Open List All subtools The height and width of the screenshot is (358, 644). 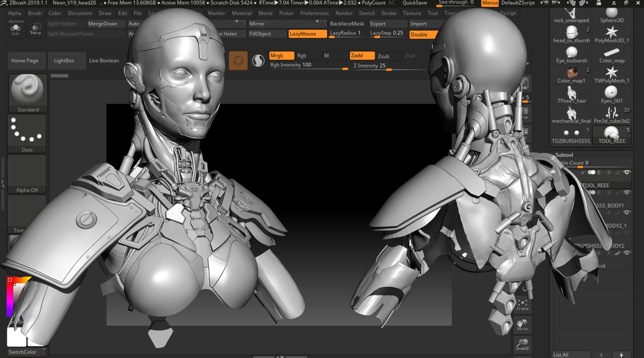pos(571,354)
